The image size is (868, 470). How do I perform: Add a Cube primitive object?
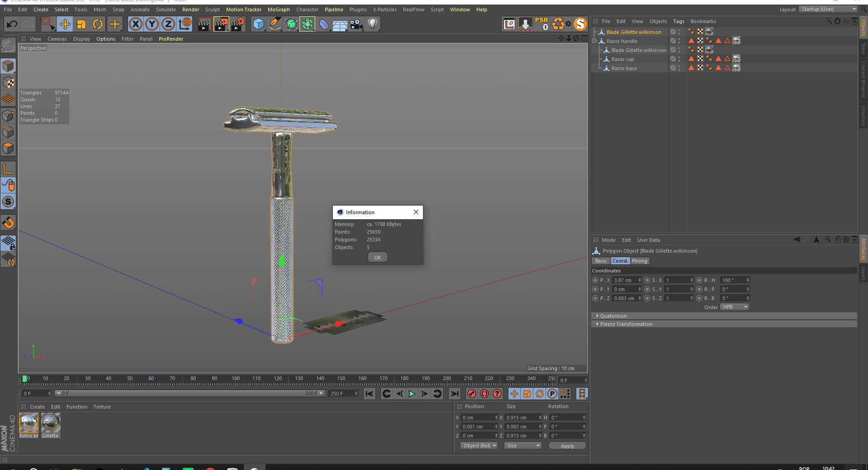[258, 24]
